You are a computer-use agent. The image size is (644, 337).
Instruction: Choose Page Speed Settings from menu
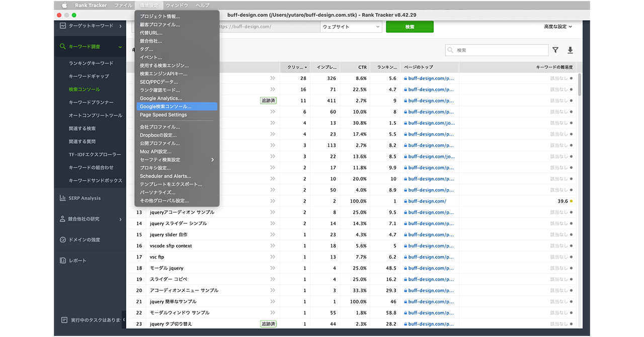pyautogui.click(x=163, y=115)
